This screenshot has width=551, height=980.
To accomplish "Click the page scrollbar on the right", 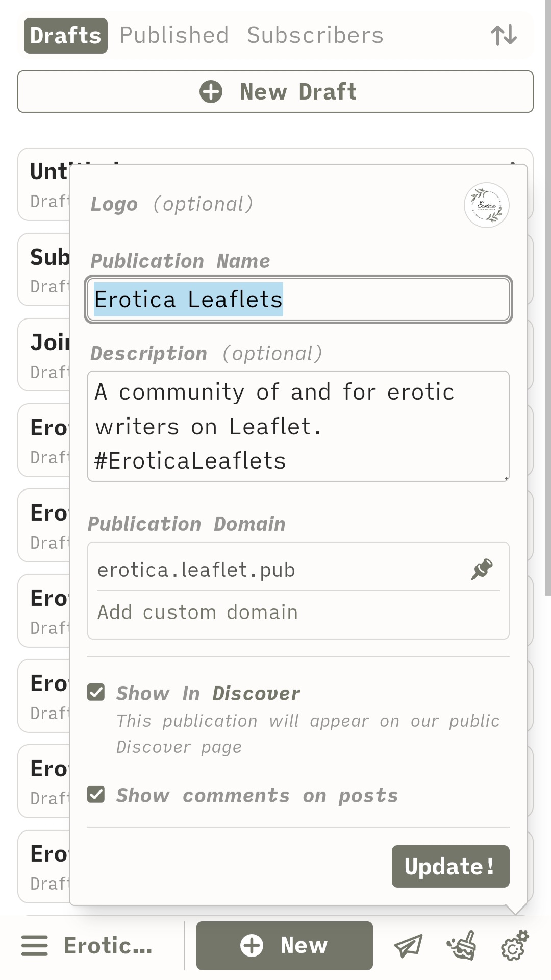I will (547, 306).
